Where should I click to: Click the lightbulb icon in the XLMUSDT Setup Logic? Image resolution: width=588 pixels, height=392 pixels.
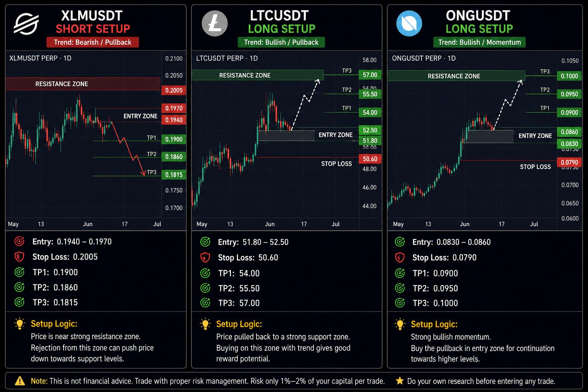click(20, 323)
